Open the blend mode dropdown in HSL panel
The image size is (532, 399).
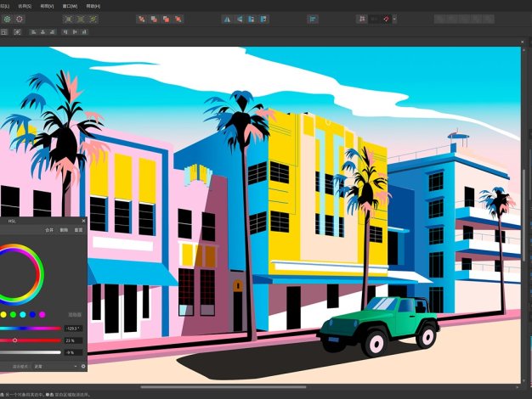pyautogui.click(x=55, y=367)
